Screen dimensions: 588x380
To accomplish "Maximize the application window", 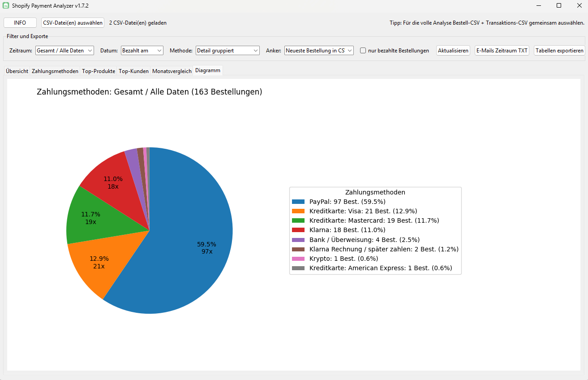I will point(559,5).
